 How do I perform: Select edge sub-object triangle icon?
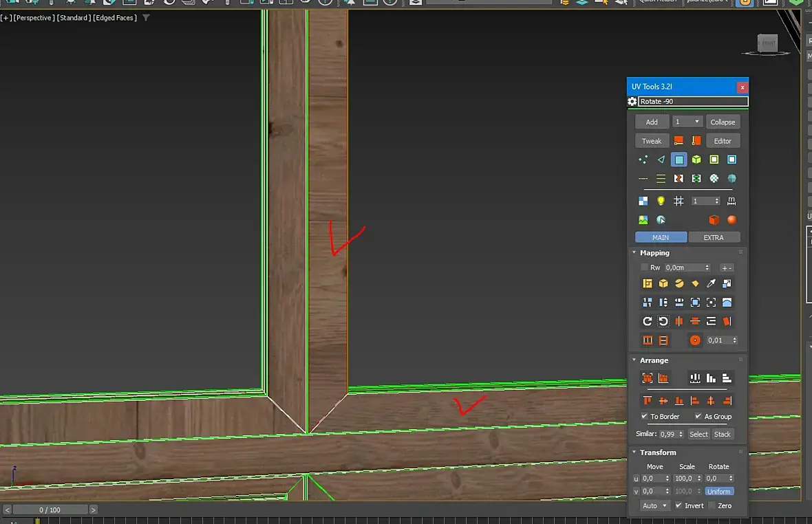click(x=661, y=160)
